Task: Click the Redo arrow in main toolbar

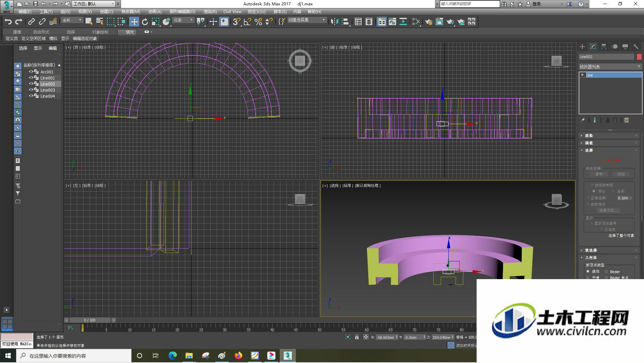Action: [x=19, y=22]
